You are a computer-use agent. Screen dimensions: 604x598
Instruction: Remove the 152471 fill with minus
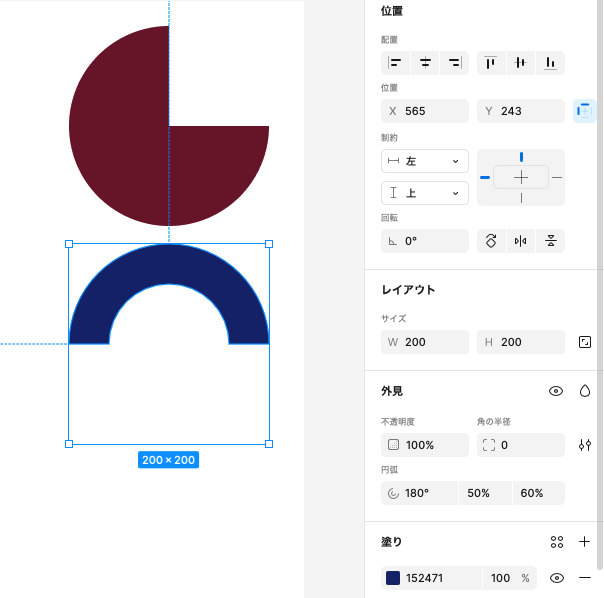tap(585, 578)
